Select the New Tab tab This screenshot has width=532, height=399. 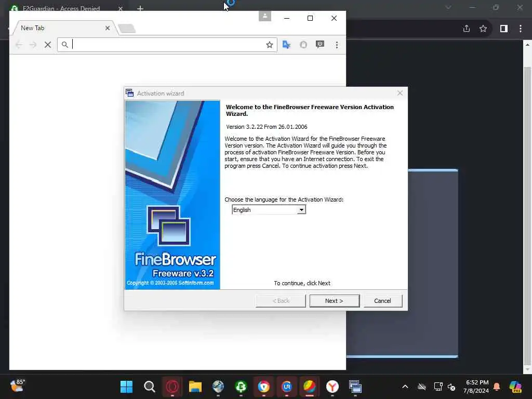64,28
